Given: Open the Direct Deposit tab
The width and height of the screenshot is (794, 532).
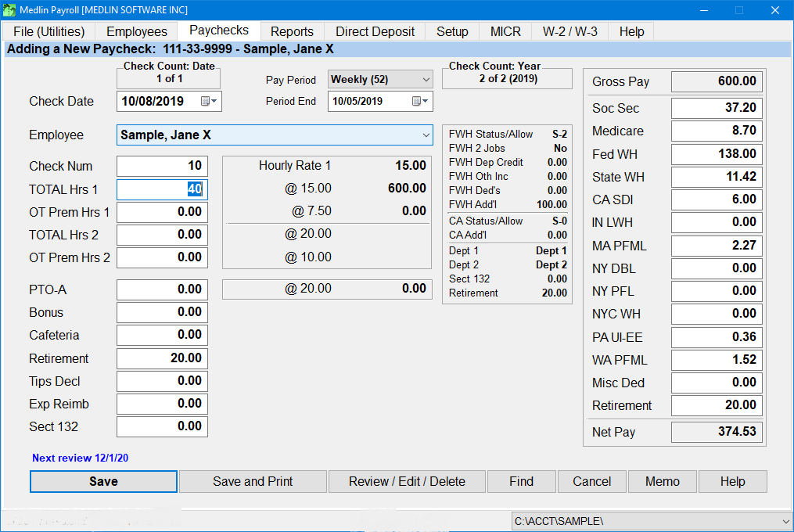Looking at the screenshot, I should pyautogui.click(x=374, y=31).
